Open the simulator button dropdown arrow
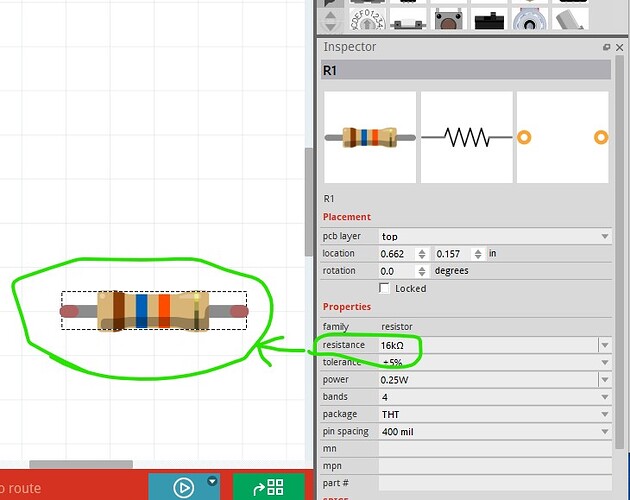This screenshot has width=630, height=500. click(x=212, y=481)
